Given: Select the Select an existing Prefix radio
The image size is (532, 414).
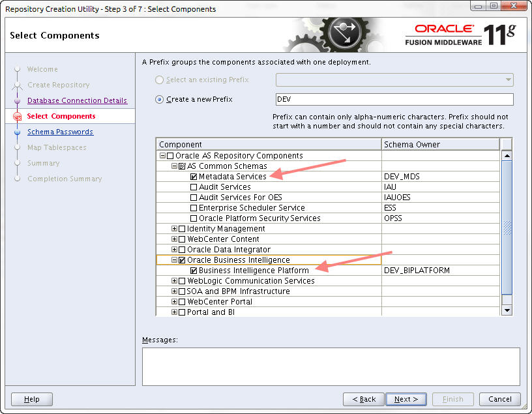Looking at the screenshot, I should coord(159,80).
